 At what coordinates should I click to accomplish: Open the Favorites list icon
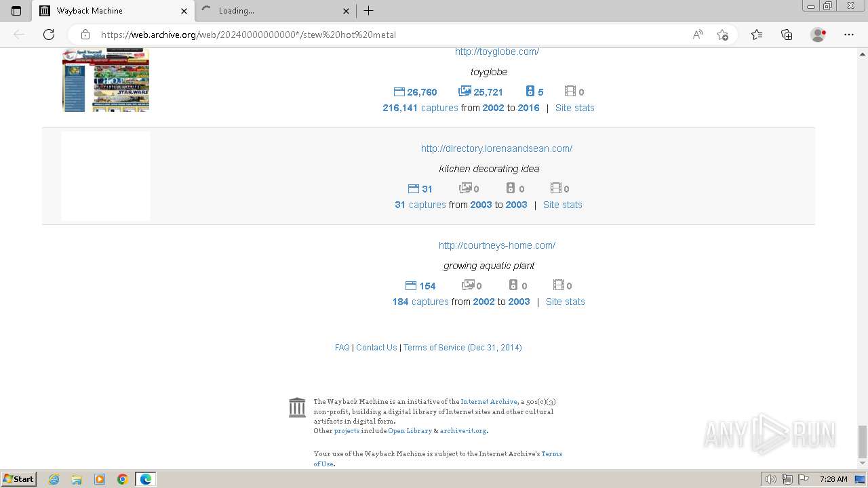[757, 35]
